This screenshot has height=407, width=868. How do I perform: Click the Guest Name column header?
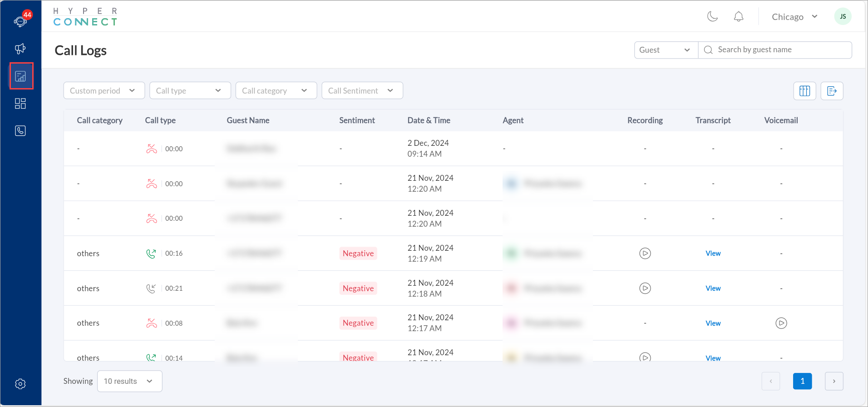[248, 120]
